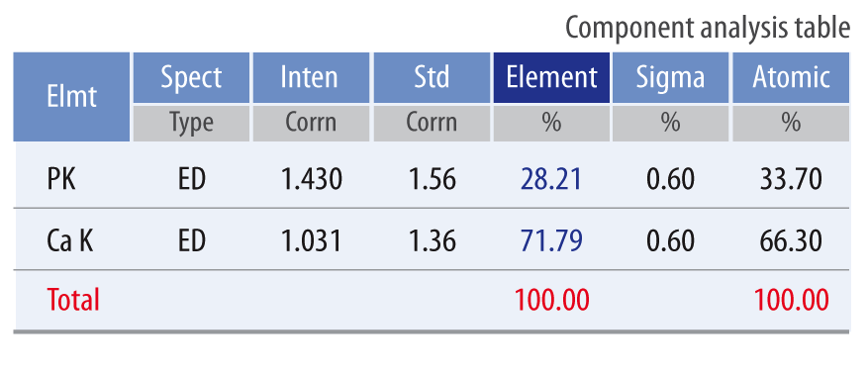Click the Inten column header
Image resolution: width=868 pixels, height=373 pixels.
coord(311,77)
